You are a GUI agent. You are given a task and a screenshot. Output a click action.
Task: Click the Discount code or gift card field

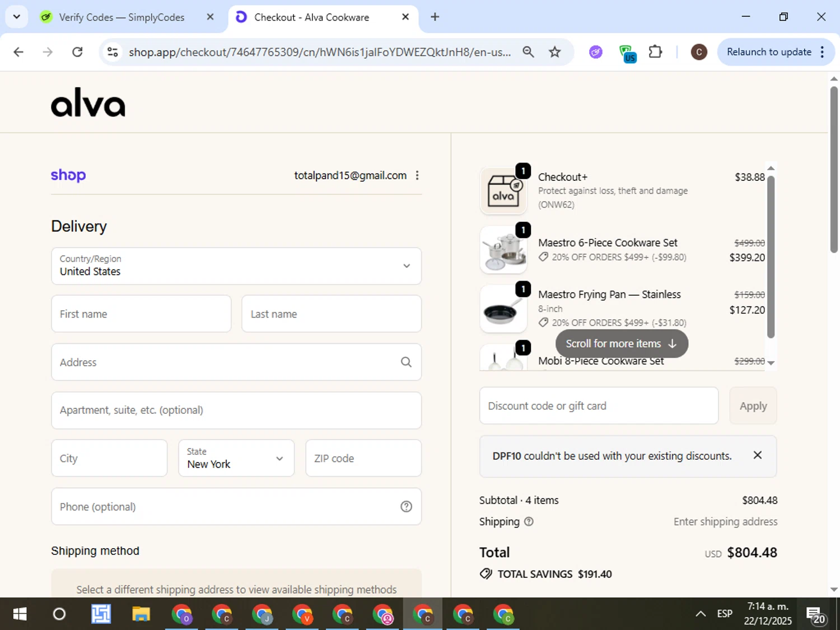pos(599,405)
